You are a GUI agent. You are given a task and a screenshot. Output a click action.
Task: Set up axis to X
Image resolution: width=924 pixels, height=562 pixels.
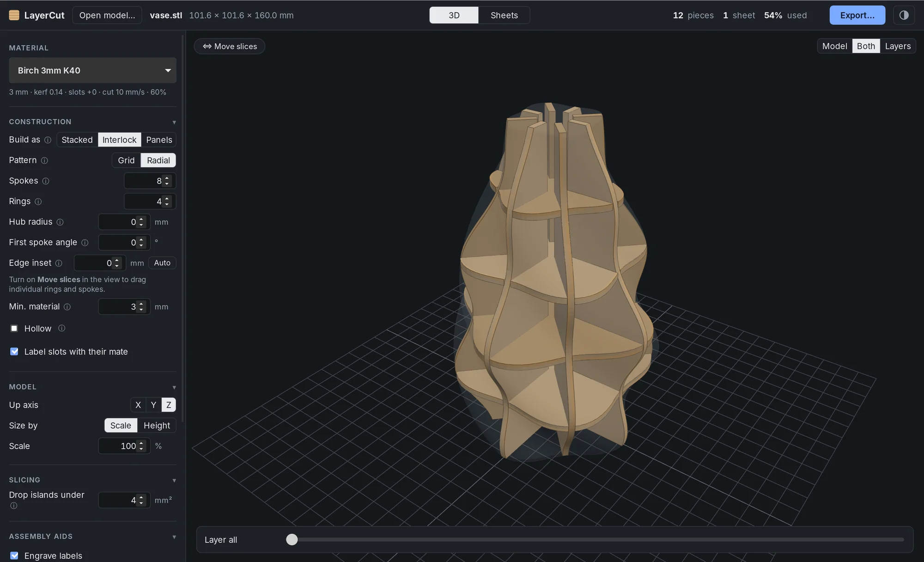(138, 405)
